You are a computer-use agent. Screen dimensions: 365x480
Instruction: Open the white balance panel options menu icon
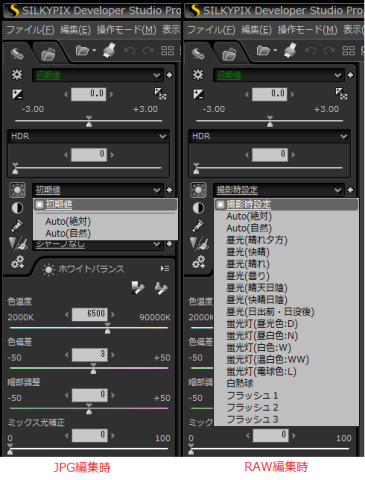[165, 269]
